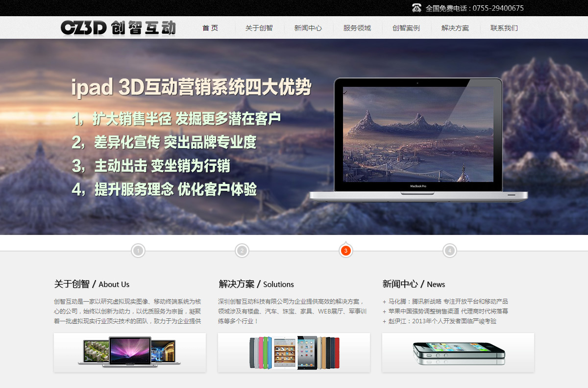Navigate to 解决方案 in the menu

455,28
